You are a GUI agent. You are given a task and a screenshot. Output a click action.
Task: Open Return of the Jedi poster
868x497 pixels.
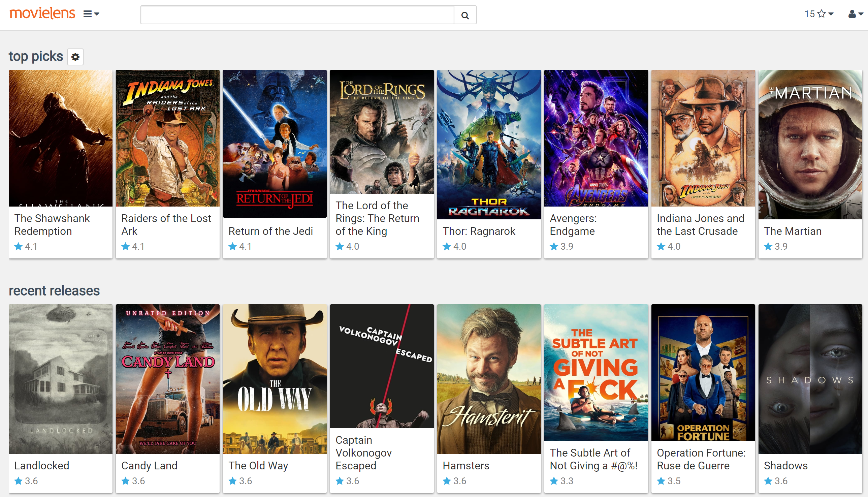tap(275, 144)
